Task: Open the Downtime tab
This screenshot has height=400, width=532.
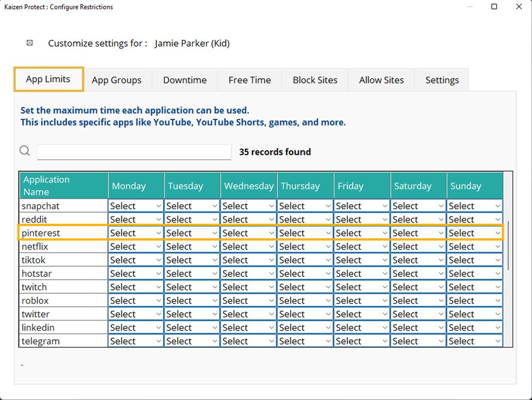Action: point(185,80)
